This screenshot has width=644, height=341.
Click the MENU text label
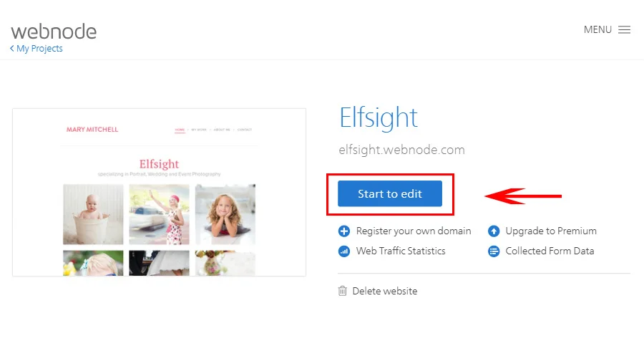pos(597,29)
